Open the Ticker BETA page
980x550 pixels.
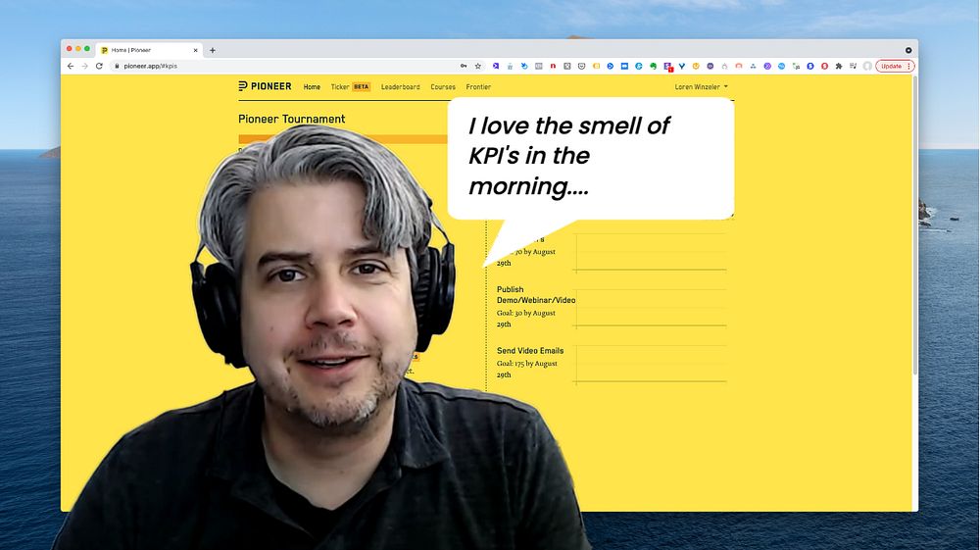pos(351,87)
